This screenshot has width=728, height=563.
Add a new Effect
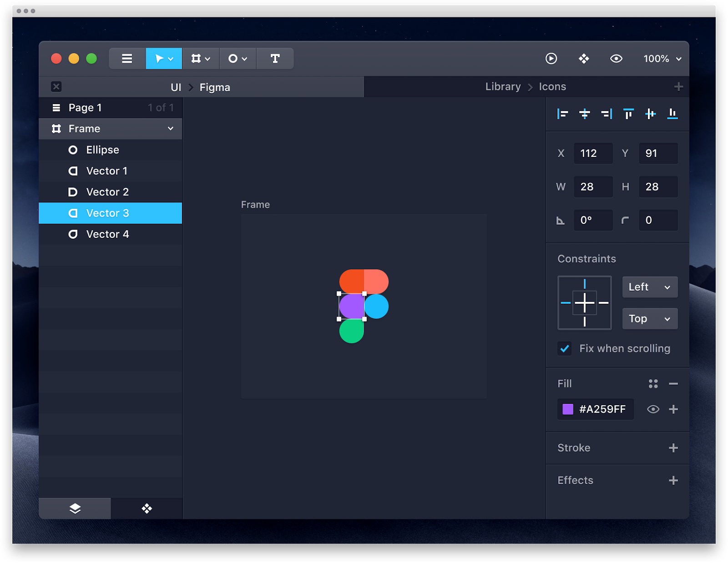(x=673, y=480)
